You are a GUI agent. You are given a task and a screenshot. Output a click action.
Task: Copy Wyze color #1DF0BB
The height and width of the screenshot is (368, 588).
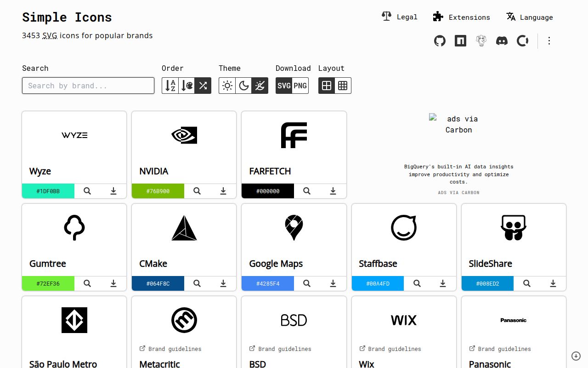(48, 191)
